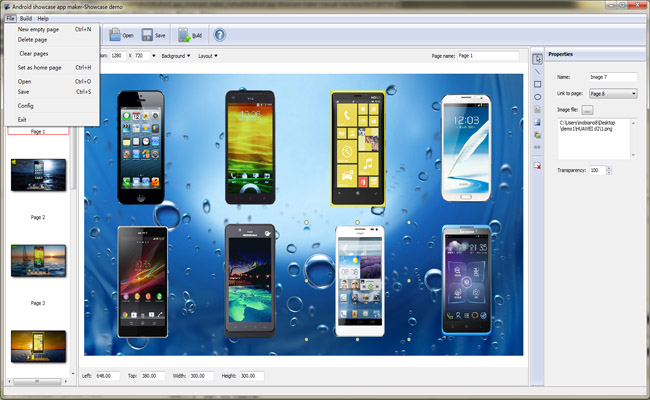Expand the resolution dropdown arrow
This screenshot has width=650, height=400.
(x=154, y=56)
